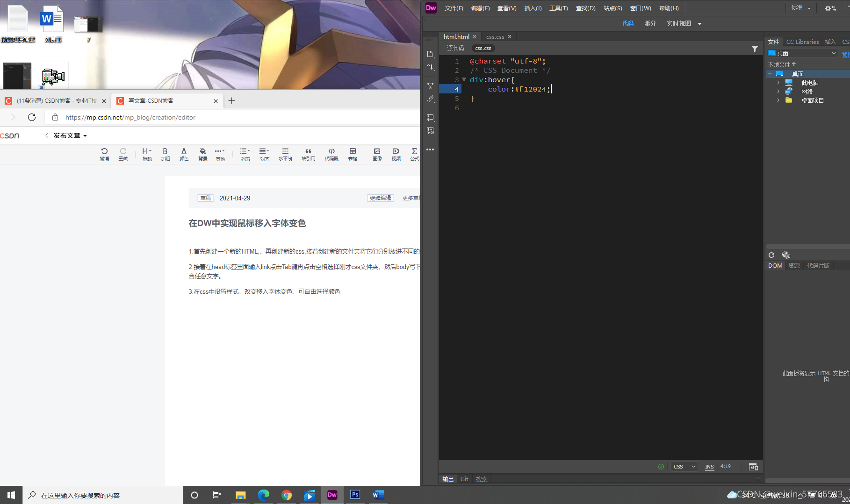Image resolution: width=850 pixels, height=504 pixels.
Task: Reload the browser page
Action: pos(32,117)
